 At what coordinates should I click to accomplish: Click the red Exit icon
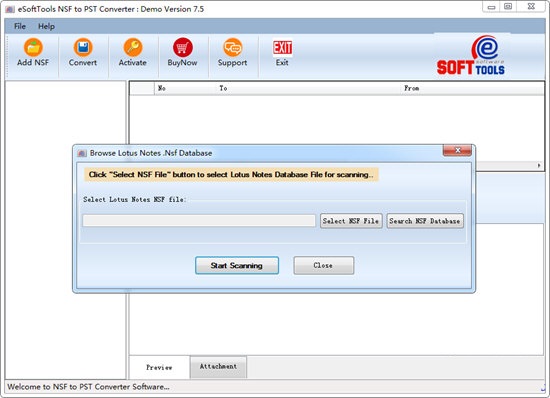[x=282, y=48]
